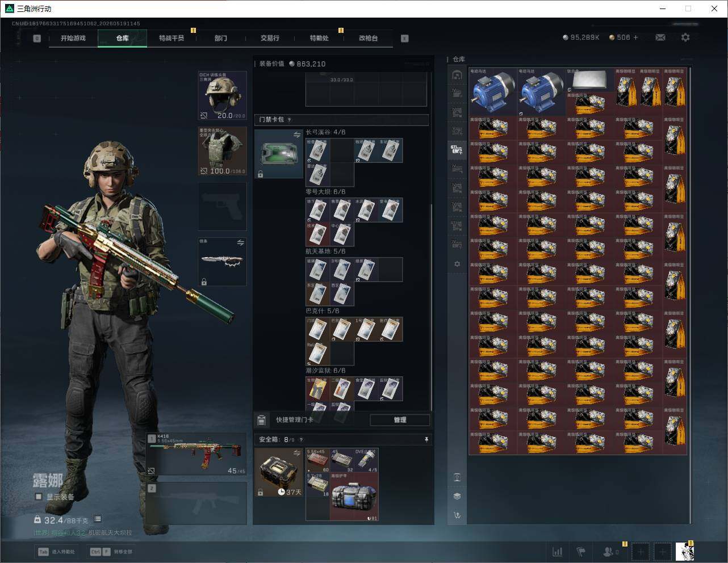This screenshot has width=728, height=563.
Task: Swap the melee knife with its arrows
Action: pos(240,242)
